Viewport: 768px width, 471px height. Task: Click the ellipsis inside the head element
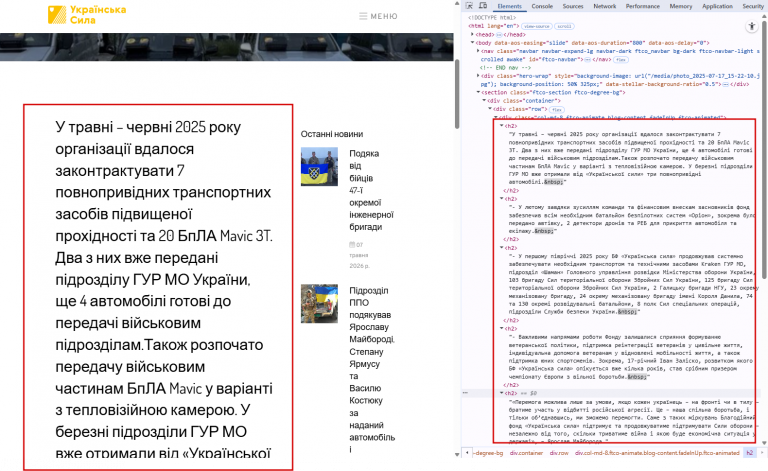coord(499,35)
